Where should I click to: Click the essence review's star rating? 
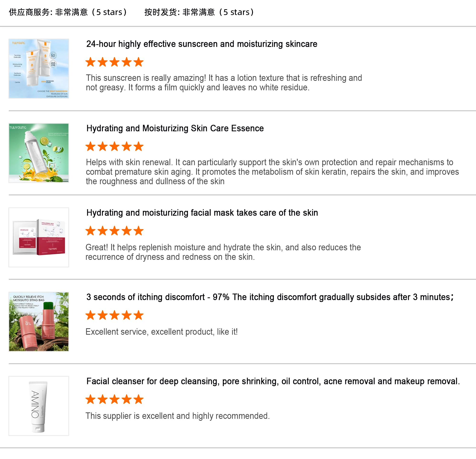(x=115, y=146)
